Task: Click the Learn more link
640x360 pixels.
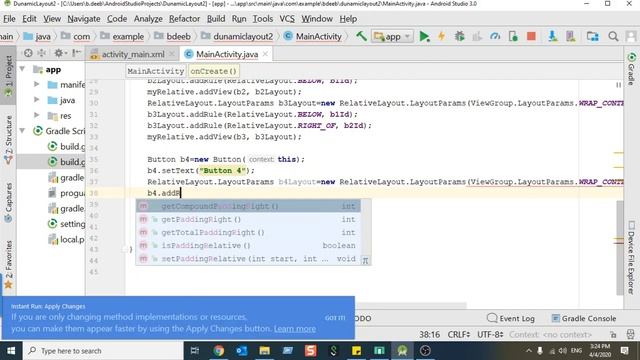Action: 295,329
